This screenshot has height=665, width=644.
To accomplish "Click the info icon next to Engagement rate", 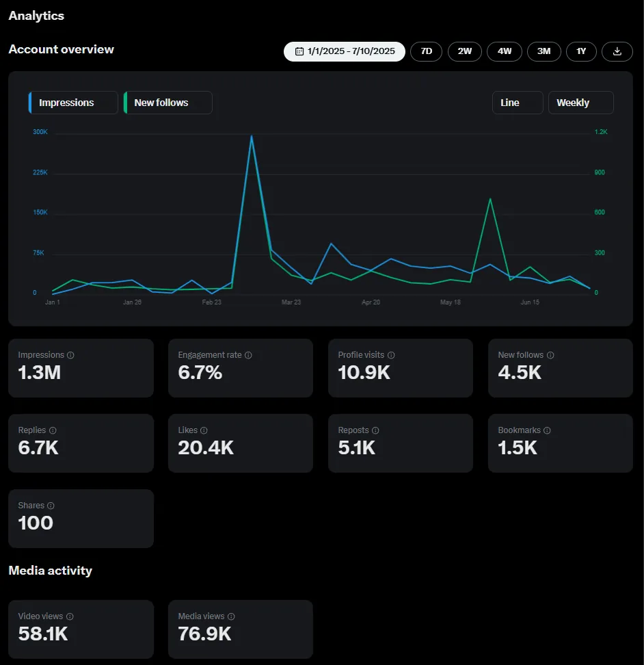I will (248, 355).
